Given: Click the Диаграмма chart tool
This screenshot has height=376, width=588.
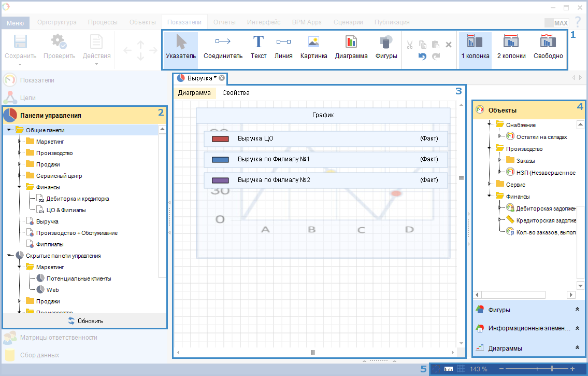Looking at the screenshot, I should (x=351, y=48).
